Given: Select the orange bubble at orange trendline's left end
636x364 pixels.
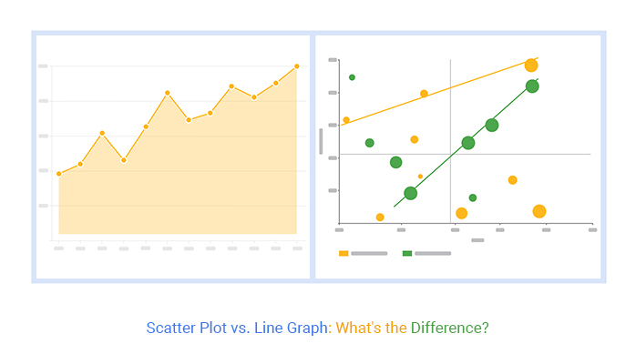Looking at the screenshot, I should tap(346, 120).
